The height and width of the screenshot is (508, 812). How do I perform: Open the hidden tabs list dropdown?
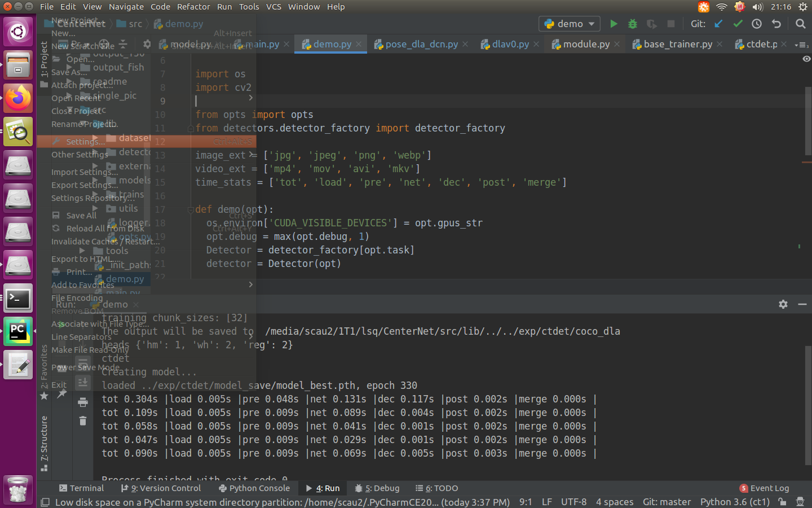coord(803,44)
